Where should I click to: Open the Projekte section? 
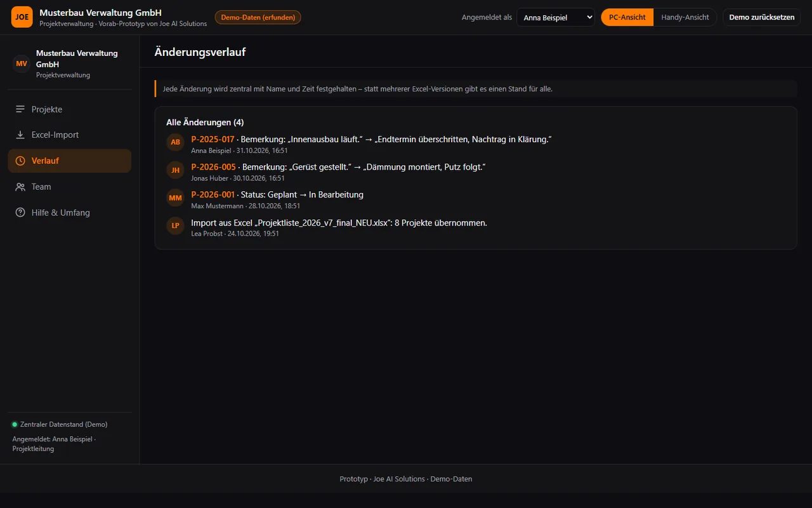pyautogui.click(x=70, y=109)
